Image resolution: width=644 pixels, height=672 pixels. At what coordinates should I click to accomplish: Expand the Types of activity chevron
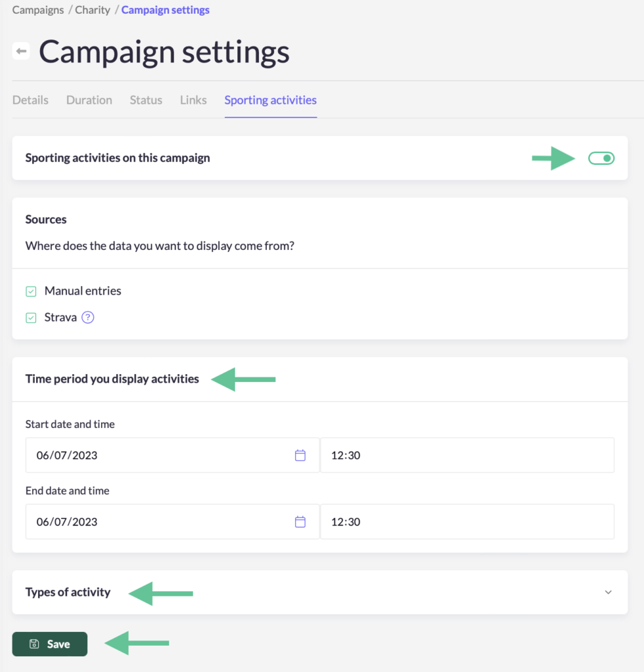(608, 593)
